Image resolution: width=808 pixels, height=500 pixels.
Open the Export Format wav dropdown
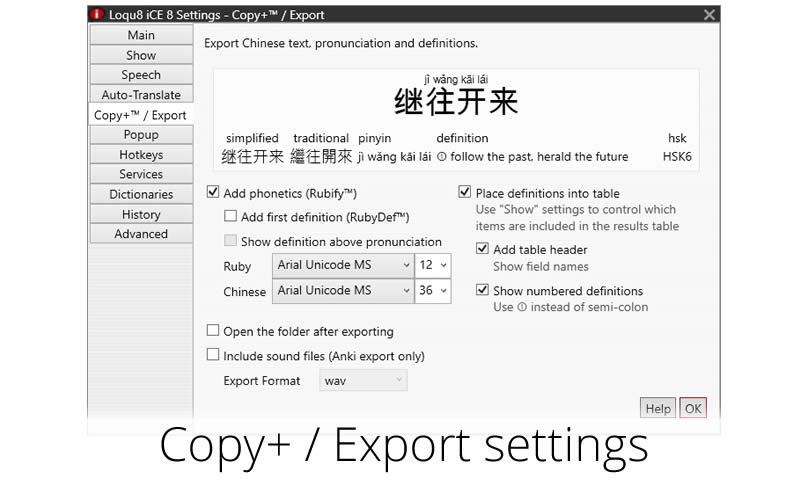(x=363, y=380)
